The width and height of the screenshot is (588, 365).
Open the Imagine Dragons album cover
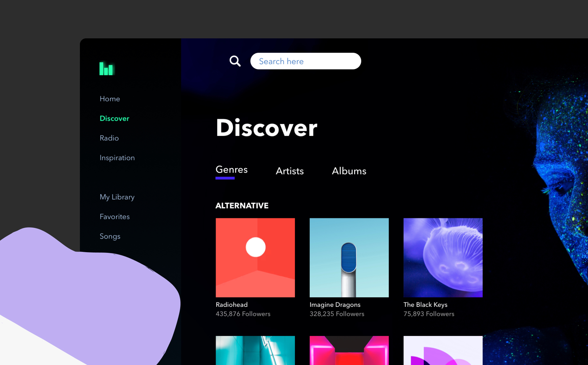tap(349, 258)
